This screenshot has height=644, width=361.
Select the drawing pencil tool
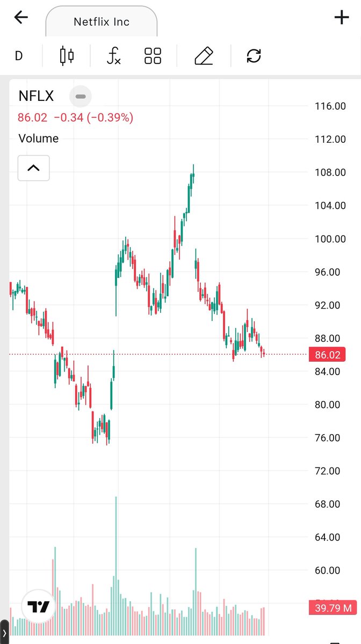204,56
